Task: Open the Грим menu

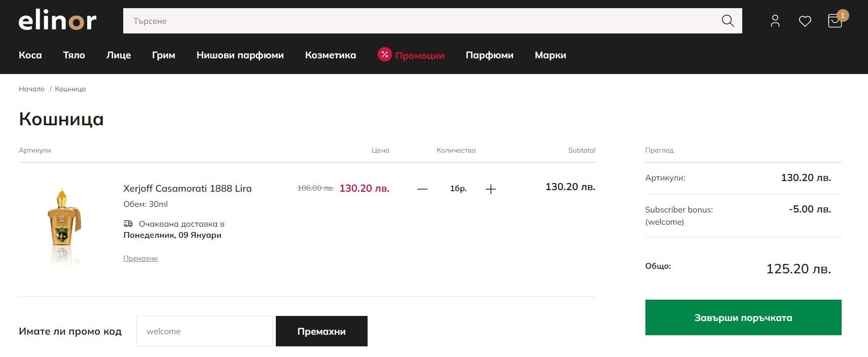Action: (164, 55)
